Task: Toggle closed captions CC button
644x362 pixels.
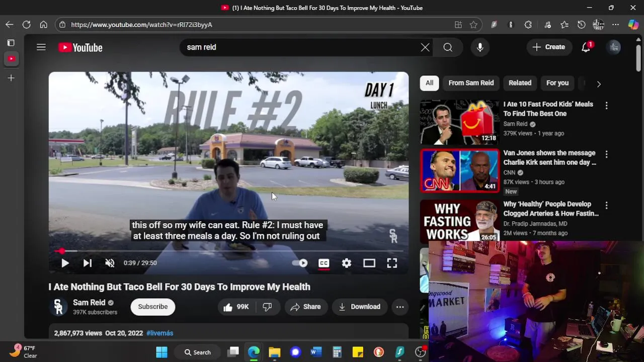Action: tap(324, 263)
